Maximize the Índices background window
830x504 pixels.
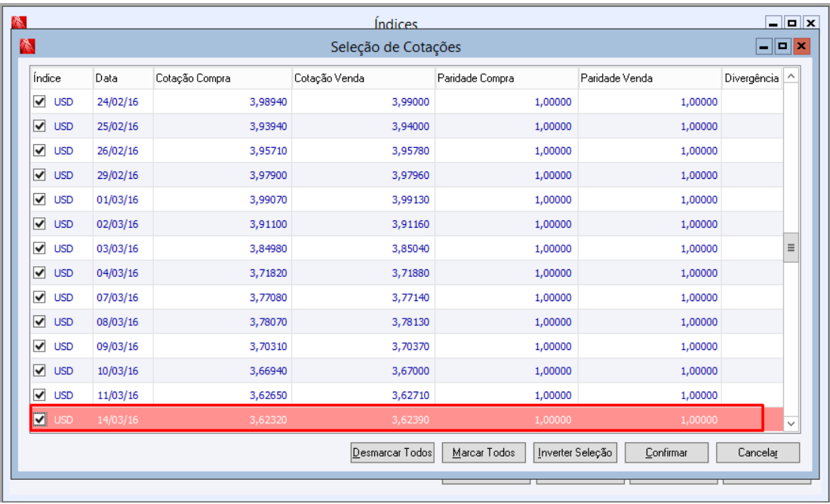coord(792,23)
